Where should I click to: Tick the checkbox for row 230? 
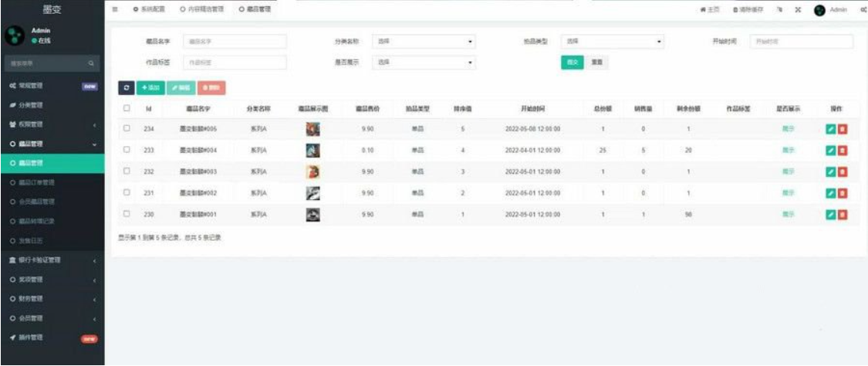pos(127,214)
